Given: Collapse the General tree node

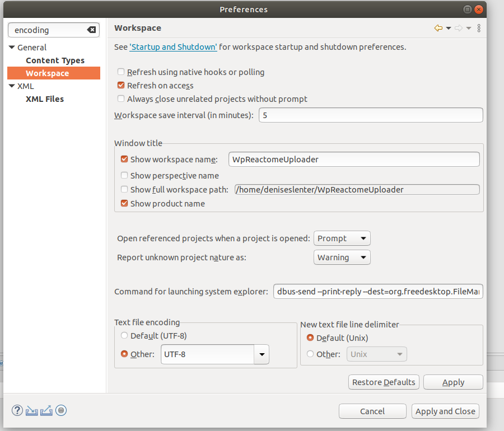Looking at the screenshot, I should (12, 48).
